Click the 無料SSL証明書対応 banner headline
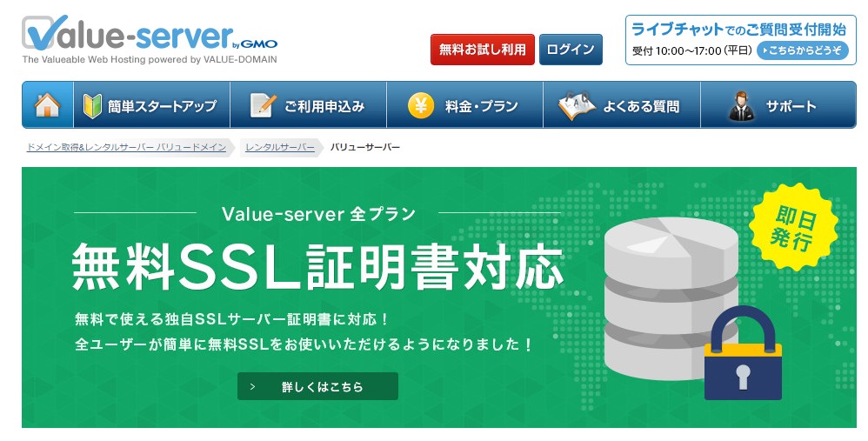 (317, 267)
